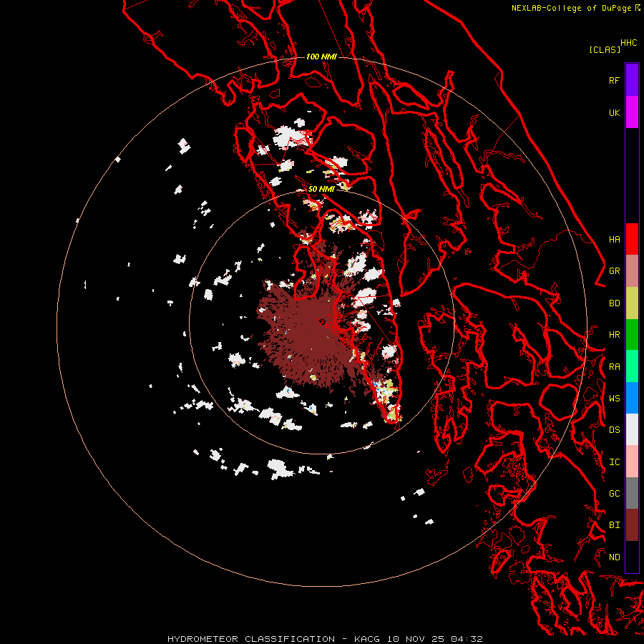Click the HHC product label

(628, 43)
